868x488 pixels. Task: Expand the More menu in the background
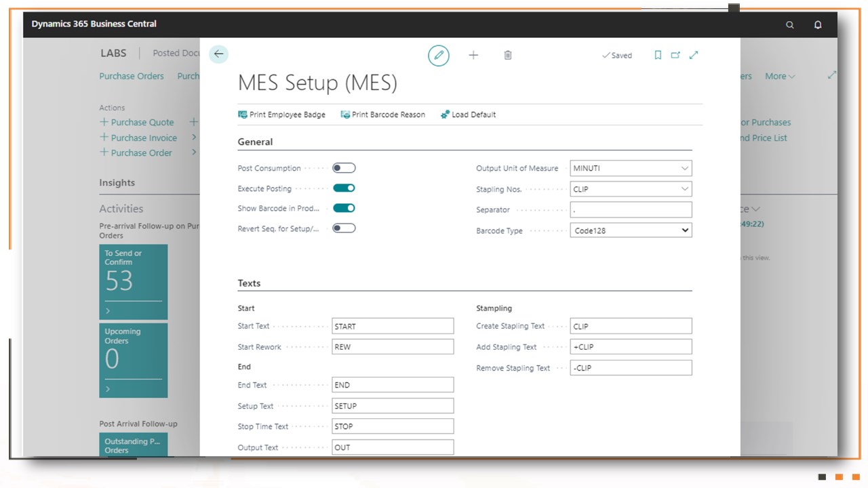(780, 76)
